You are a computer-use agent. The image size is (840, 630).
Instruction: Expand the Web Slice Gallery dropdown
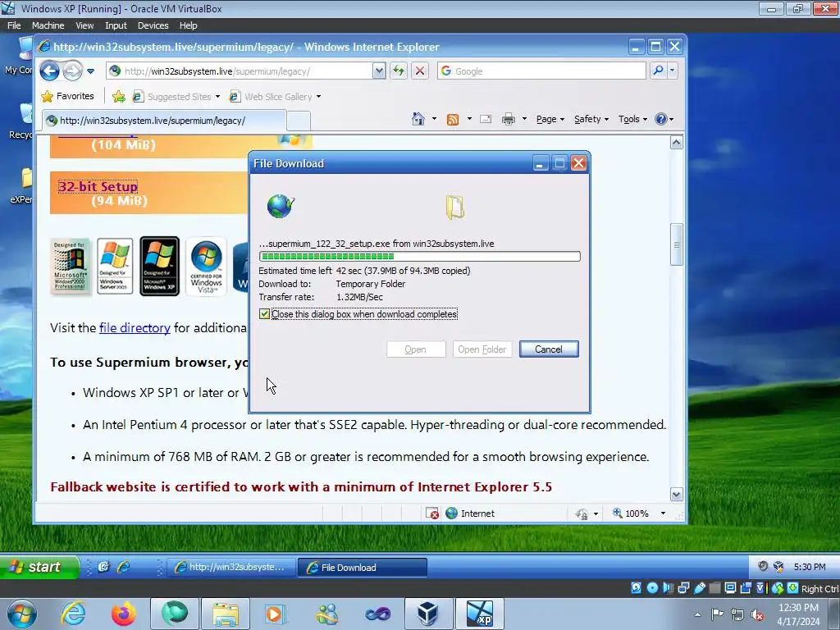[x=319, y=97]
